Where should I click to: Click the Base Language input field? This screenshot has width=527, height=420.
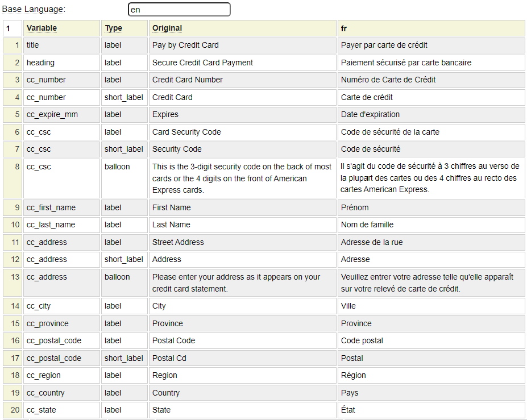point(179,10)
